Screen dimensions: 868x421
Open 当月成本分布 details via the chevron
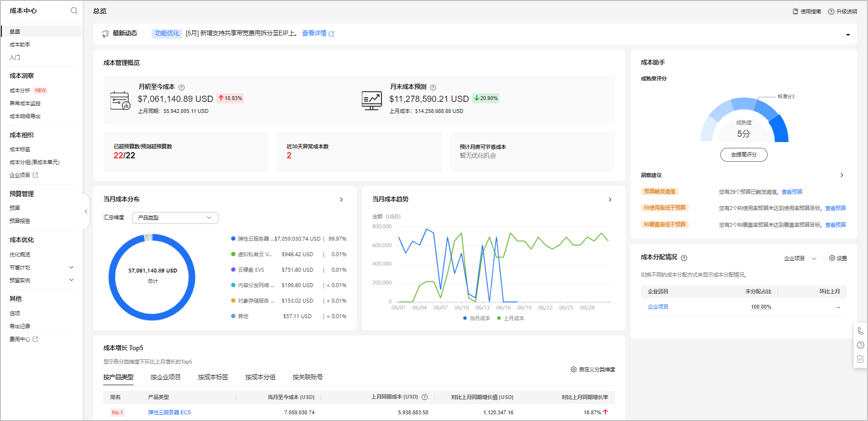point(341,199)
